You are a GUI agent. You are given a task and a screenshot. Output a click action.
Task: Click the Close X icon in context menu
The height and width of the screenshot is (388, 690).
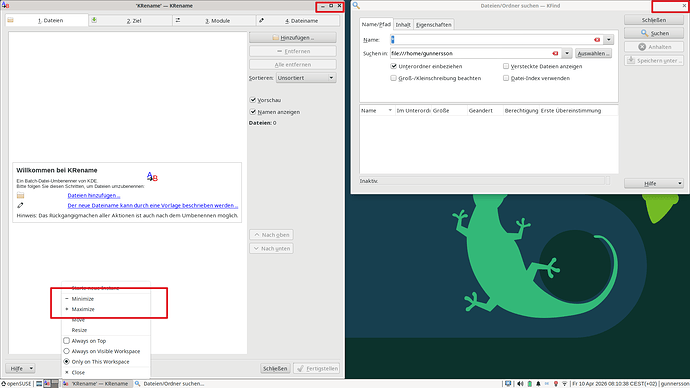[67, 372]
